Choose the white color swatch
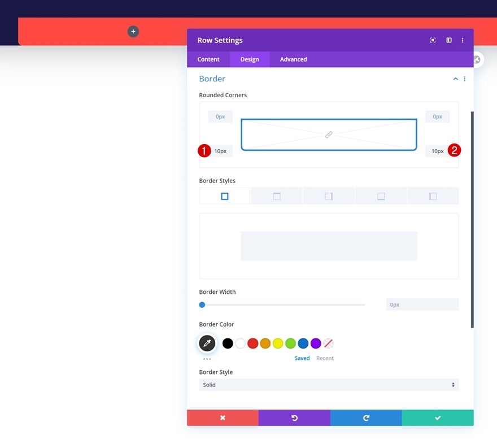 click(240, 343)
